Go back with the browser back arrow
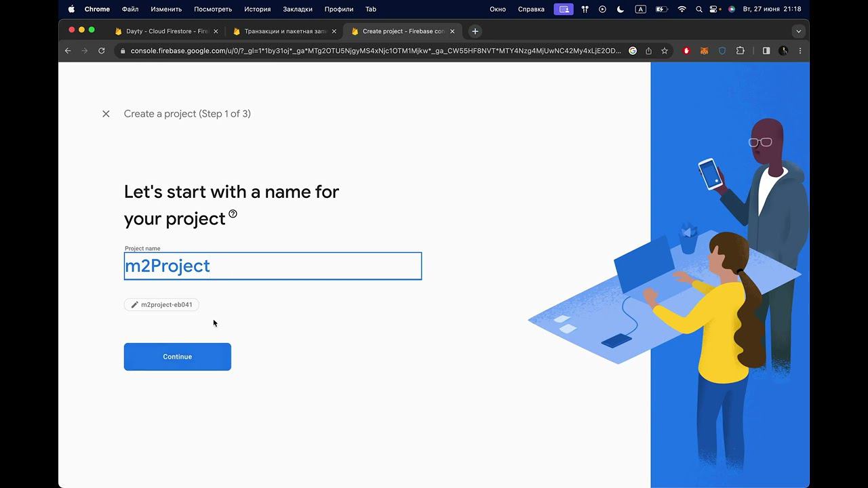 tap(68, 51)
